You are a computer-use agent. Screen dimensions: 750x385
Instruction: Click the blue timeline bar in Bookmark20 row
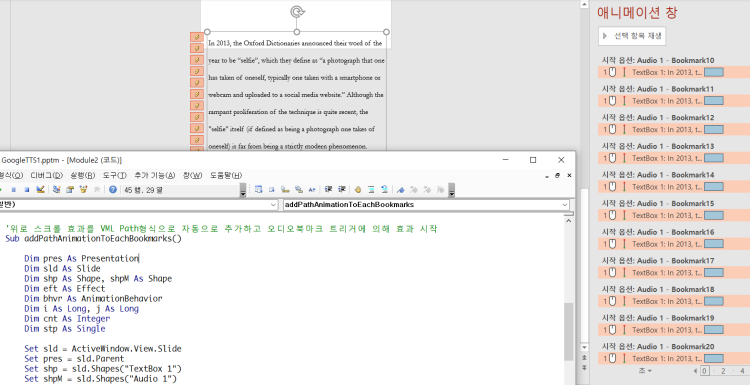coord(714,358)
